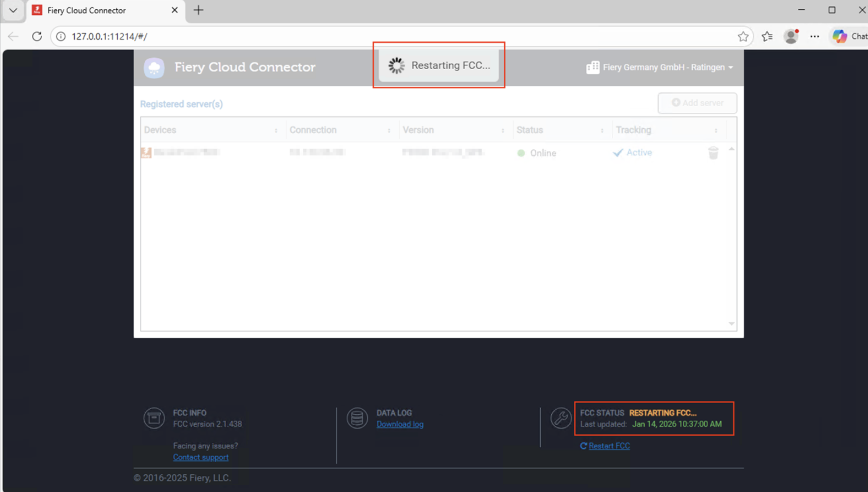This screenshot has width=868, height=492.
Task: Click the FCC STATUS wrench icon
Action: tap(561, 418)
